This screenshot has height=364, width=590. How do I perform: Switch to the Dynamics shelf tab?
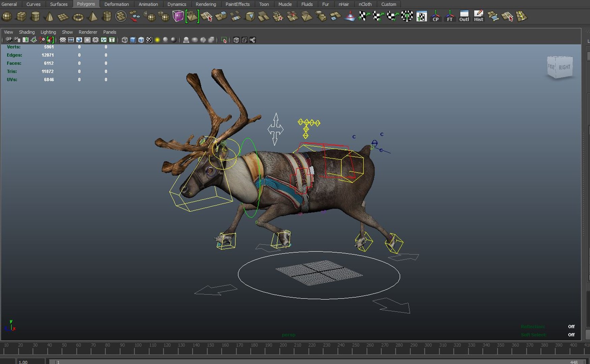coord(177,4)
